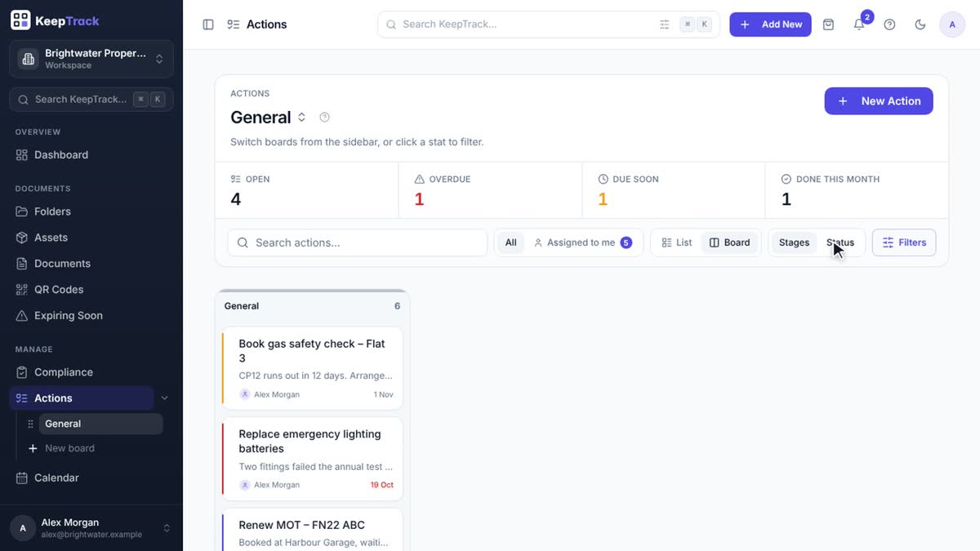980x551 pixels.
Task: Open the help question-mark icon in top bar
Action: tap(890, 24)
